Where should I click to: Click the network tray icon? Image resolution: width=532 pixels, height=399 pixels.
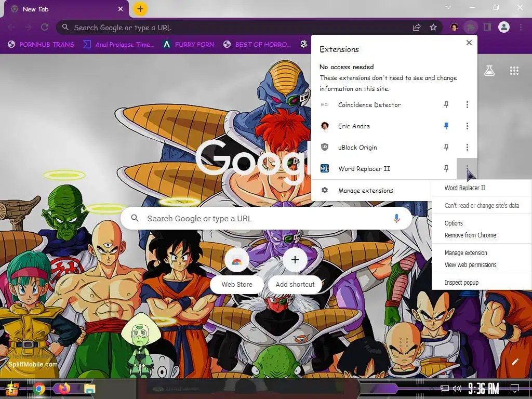(x=445, y=389)
